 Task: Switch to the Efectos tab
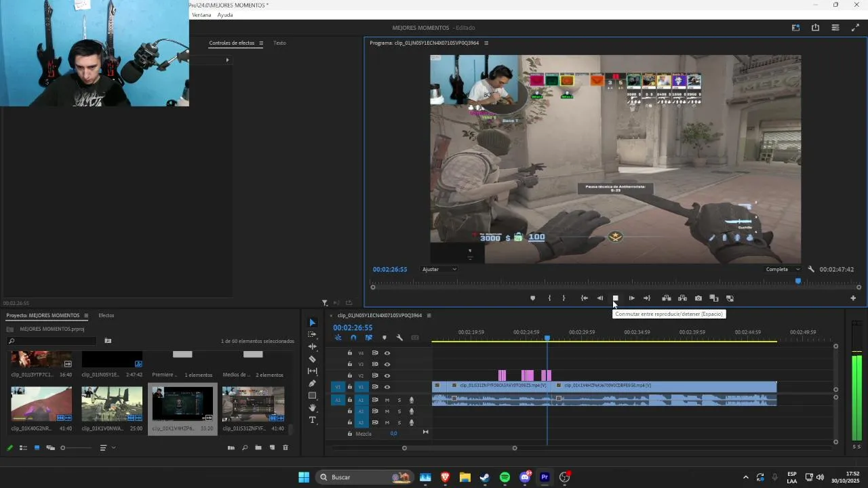106,315
